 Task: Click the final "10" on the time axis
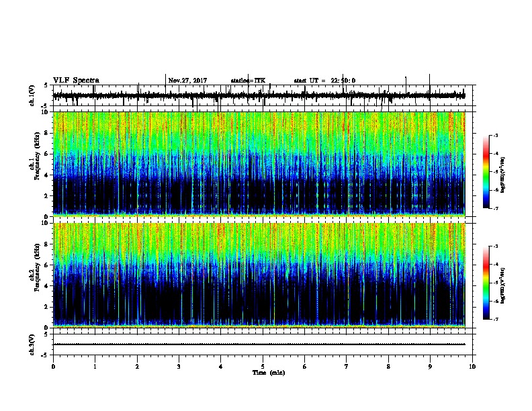coord(472,366)
